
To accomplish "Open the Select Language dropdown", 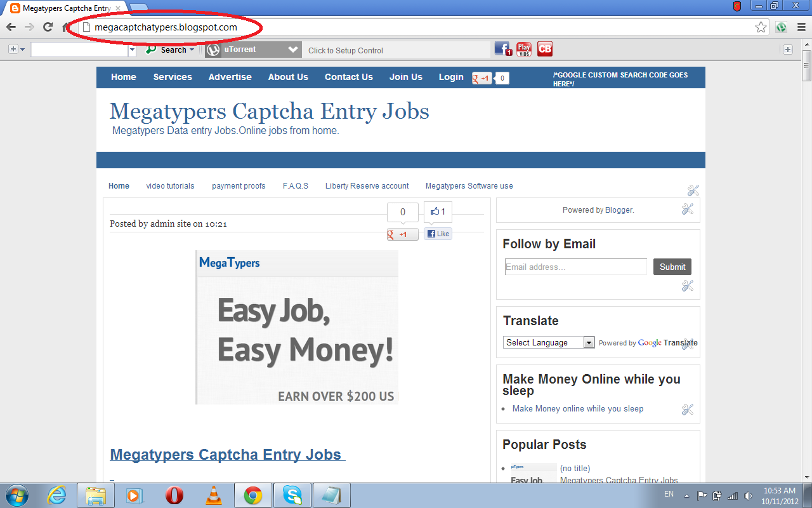I will pos(549,342).
